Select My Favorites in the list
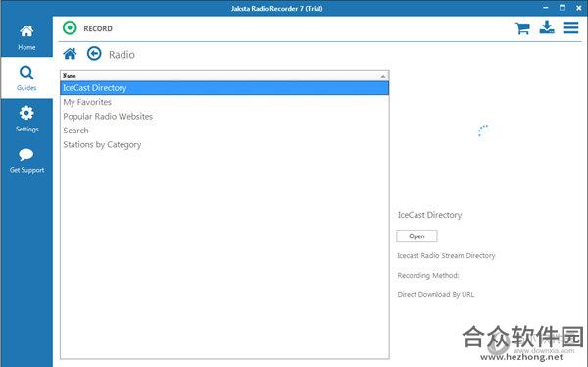 tap(224, 102)
